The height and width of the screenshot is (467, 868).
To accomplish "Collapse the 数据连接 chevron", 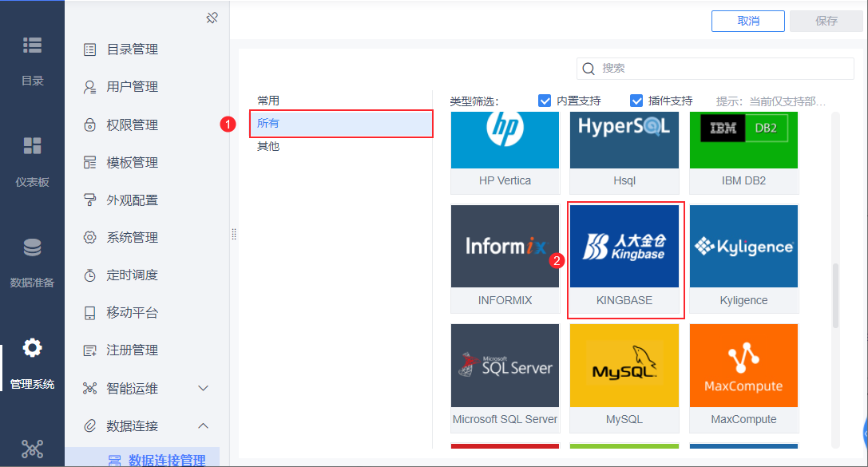I will tap(203, 426).
